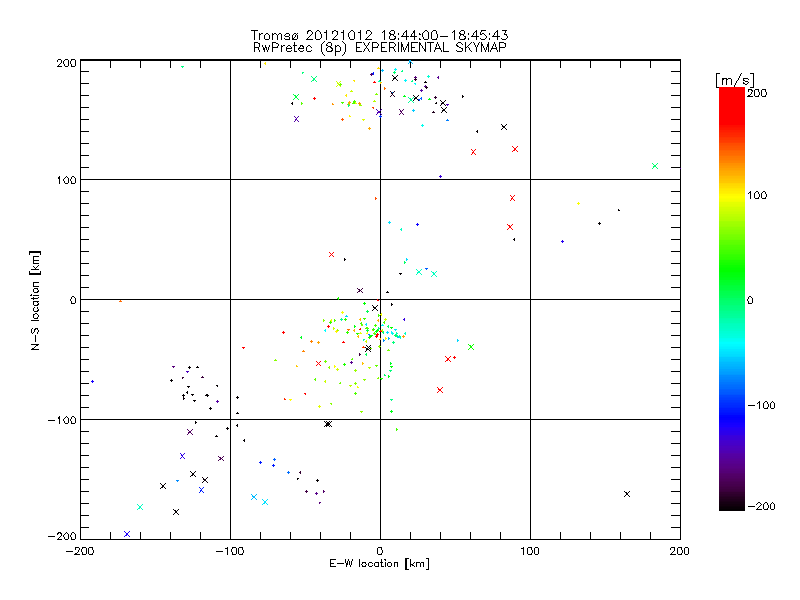Select the colorbar tick label "200"

pyautogui.click(x=757, y=93)
